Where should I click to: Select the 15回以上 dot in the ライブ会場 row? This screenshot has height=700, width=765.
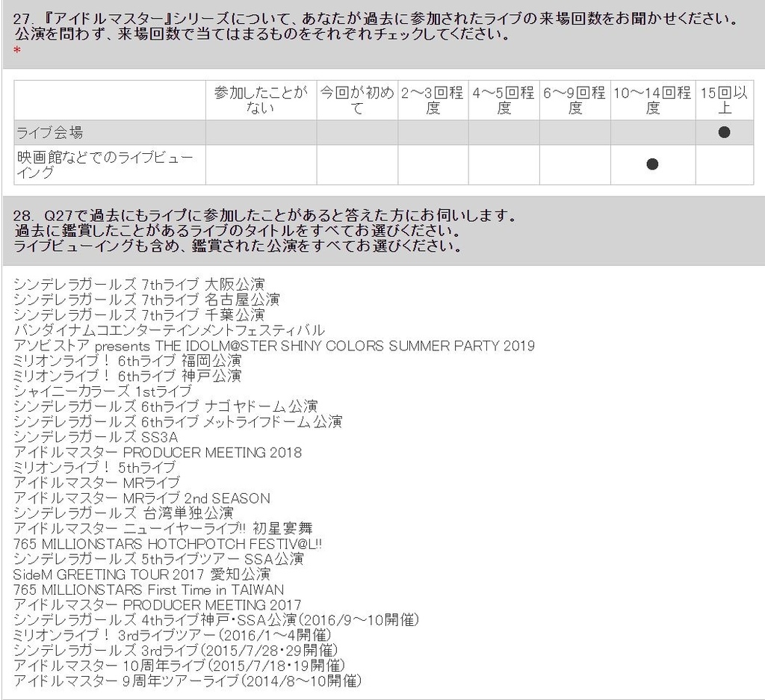point(724,132)
